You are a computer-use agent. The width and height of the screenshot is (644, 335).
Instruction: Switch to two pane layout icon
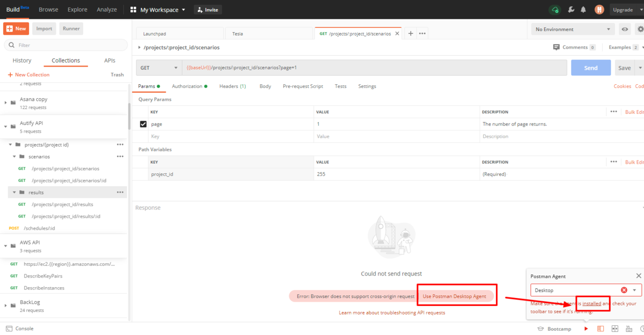[615, 329]
